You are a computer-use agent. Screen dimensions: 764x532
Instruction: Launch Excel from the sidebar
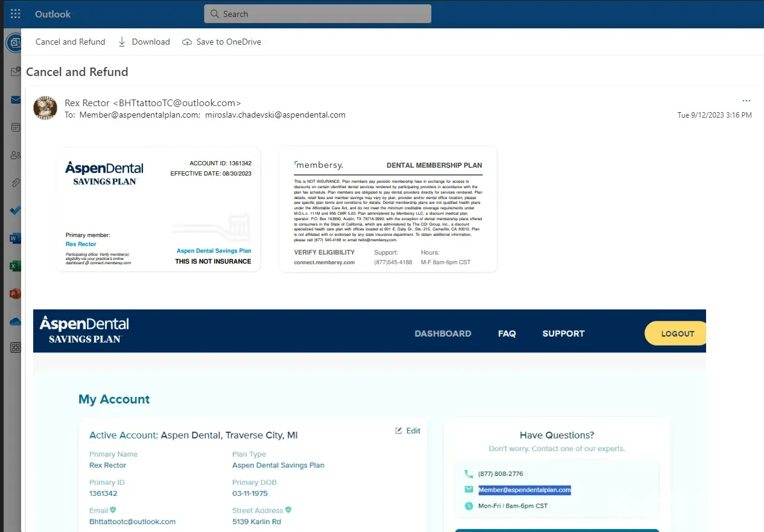tap(16, 266)
